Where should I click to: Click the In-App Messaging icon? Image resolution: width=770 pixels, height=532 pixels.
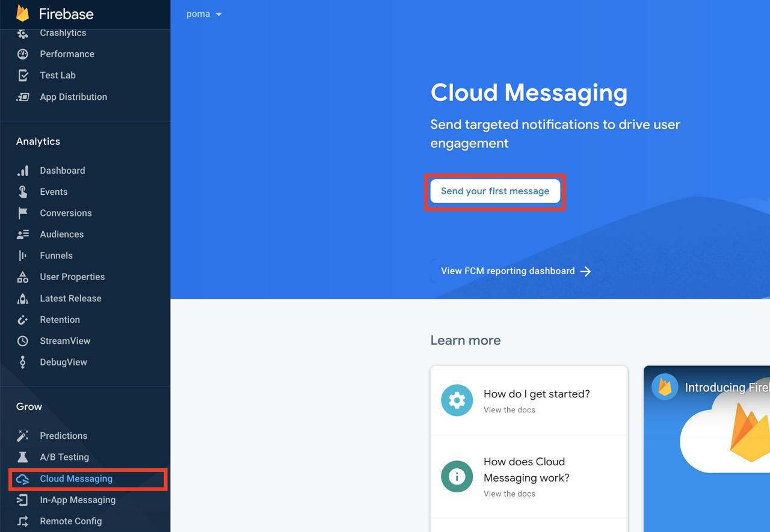[23, 500]
